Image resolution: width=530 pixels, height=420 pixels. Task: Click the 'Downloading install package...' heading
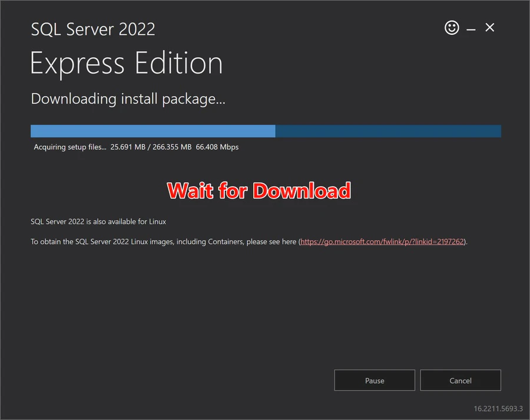click(x=128, y=99)
